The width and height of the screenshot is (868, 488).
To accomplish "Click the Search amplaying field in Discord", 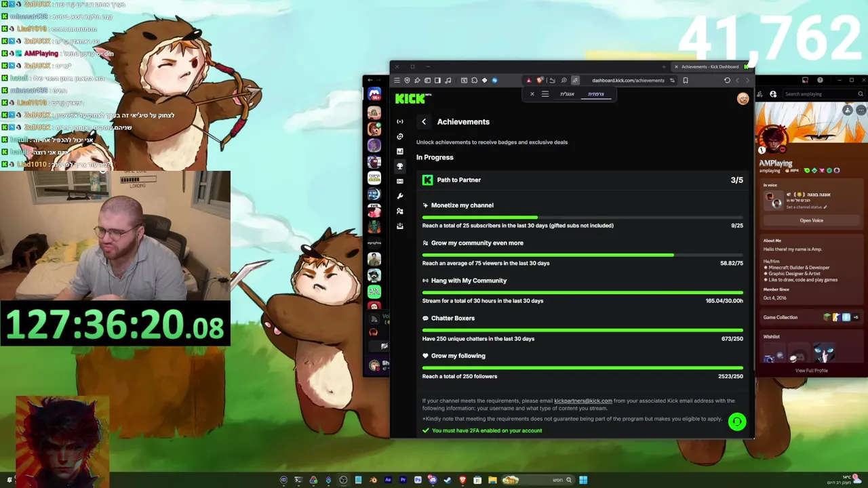I will [823, 94].
